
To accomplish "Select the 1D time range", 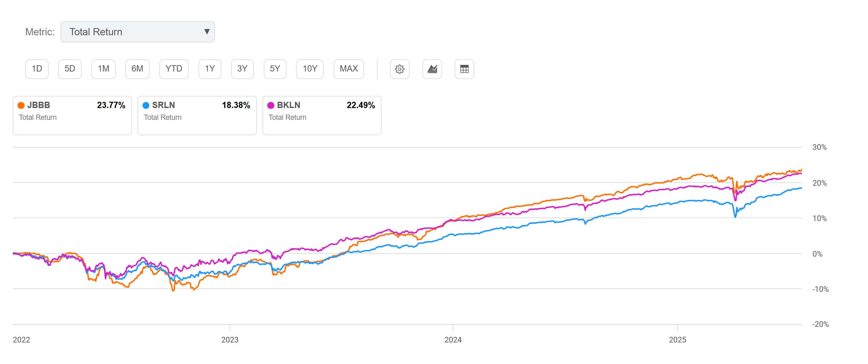I will click(x=37, y=69).
